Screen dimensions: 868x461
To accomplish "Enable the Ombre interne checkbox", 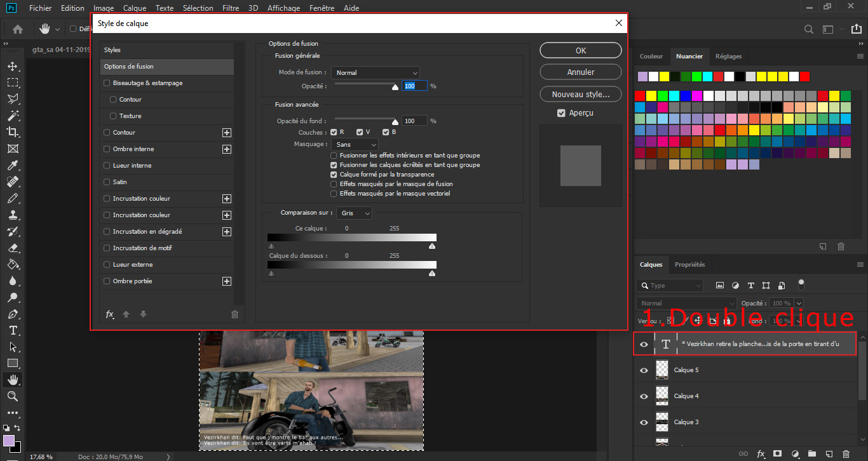I will (107, 149).
